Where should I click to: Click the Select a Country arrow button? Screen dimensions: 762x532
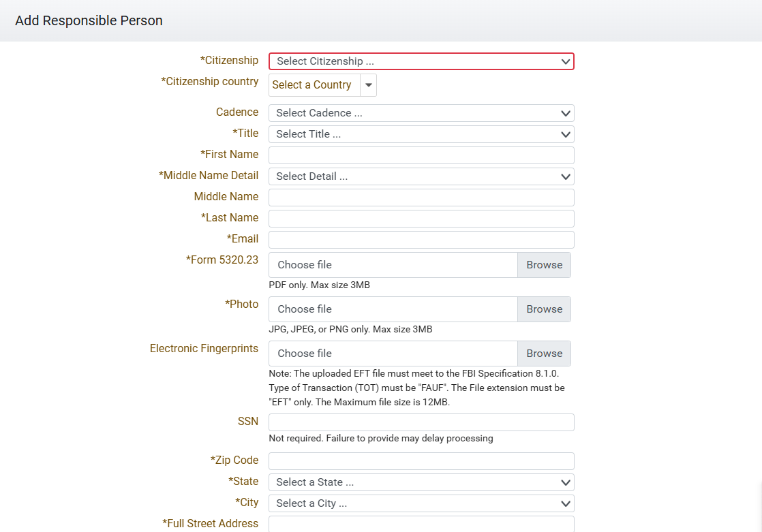coord(368,85)
